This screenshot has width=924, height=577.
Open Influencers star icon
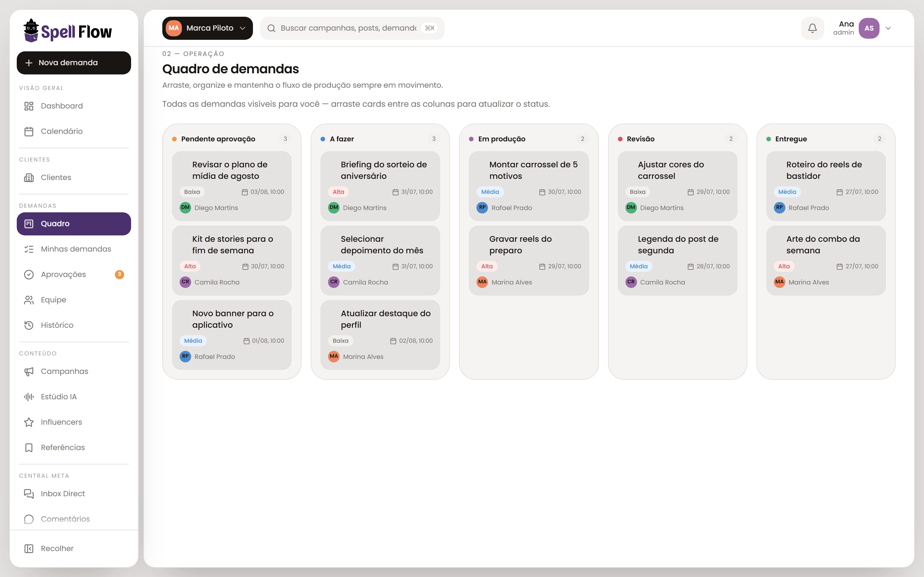coord(29,422)
